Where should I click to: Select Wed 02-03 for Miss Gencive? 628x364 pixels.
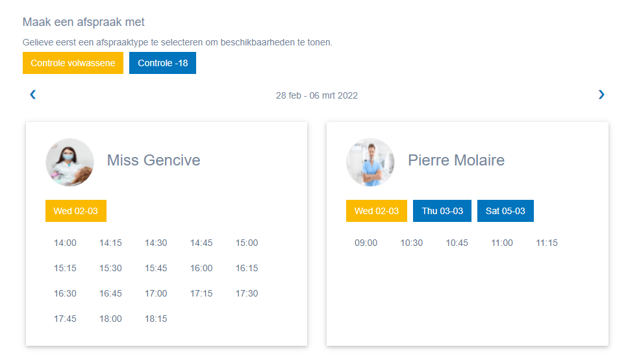tap(75, 211)
